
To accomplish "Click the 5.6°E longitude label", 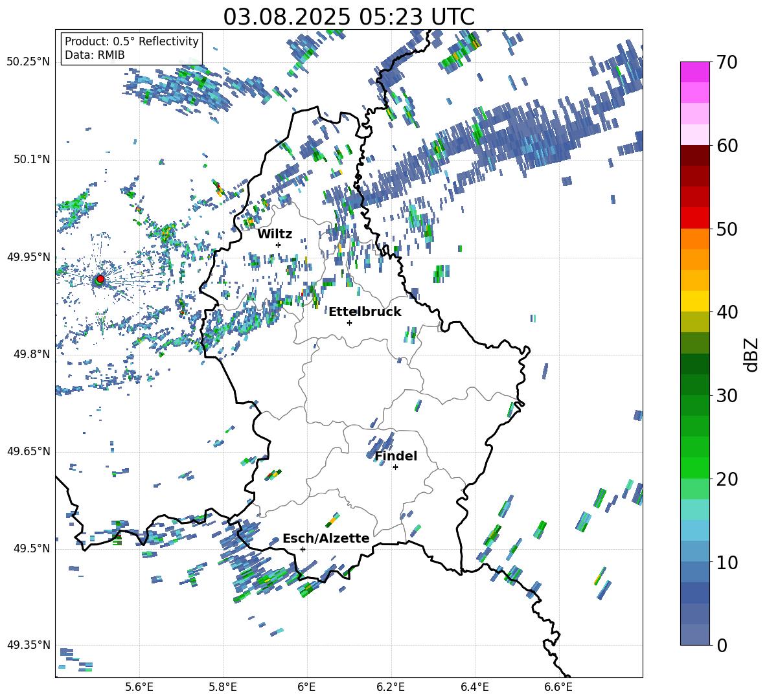I will 139,687.
